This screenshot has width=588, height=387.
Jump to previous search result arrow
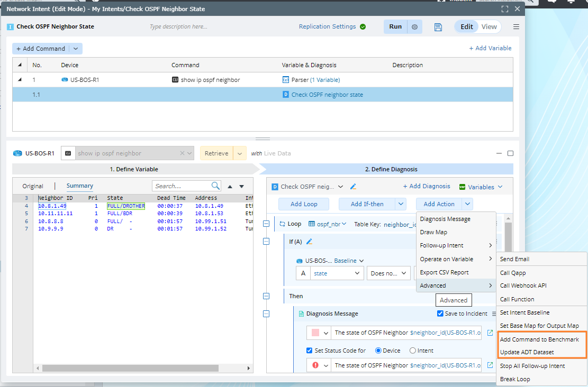(x=230, y=187)
